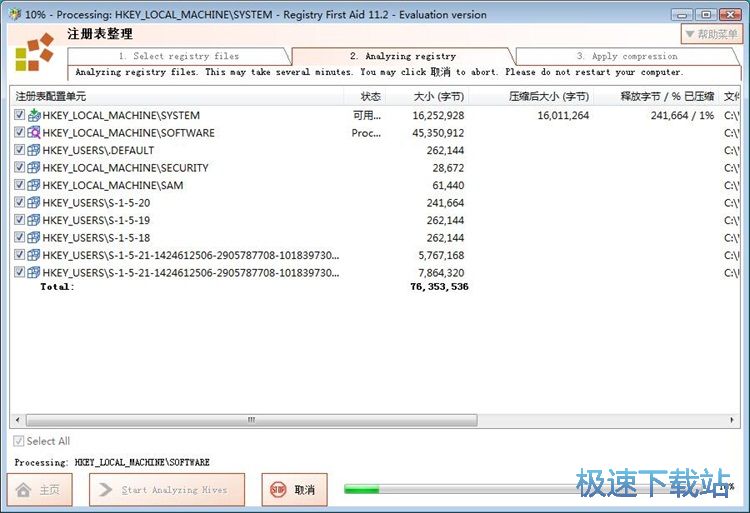Toggle checkbox of the 7,864,320 hive row
750x513 pixels.
(19, 272)
